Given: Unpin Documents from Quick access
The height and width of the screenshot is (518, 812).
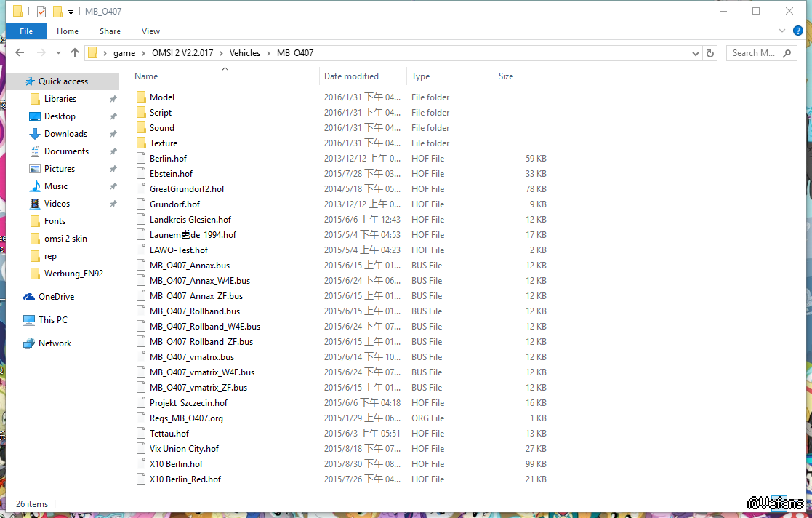Looking at the screenshot, I should [x=113, y=151].
